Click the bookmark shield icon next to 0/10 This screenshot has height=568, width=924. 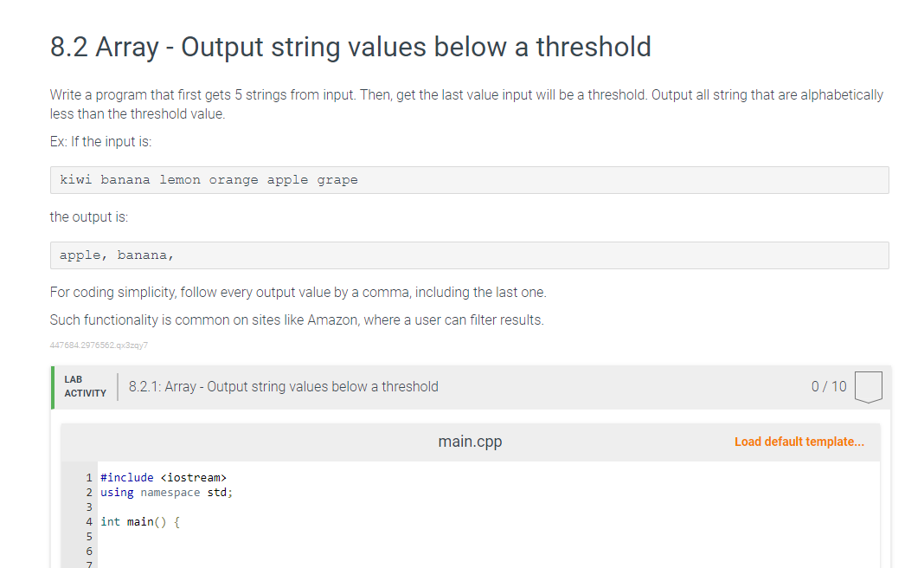[868, 386]
